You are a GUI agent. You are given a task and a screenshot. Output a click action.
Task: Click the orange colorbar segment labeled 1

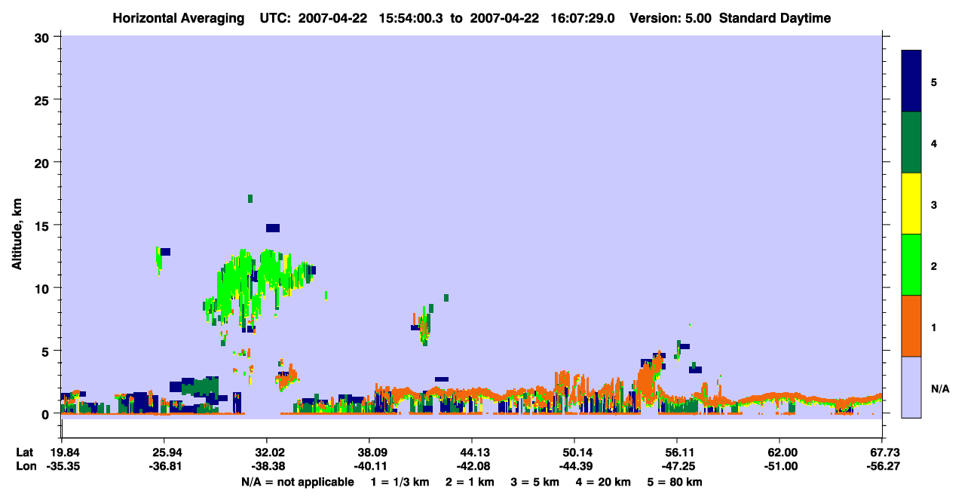click(911, 326)
